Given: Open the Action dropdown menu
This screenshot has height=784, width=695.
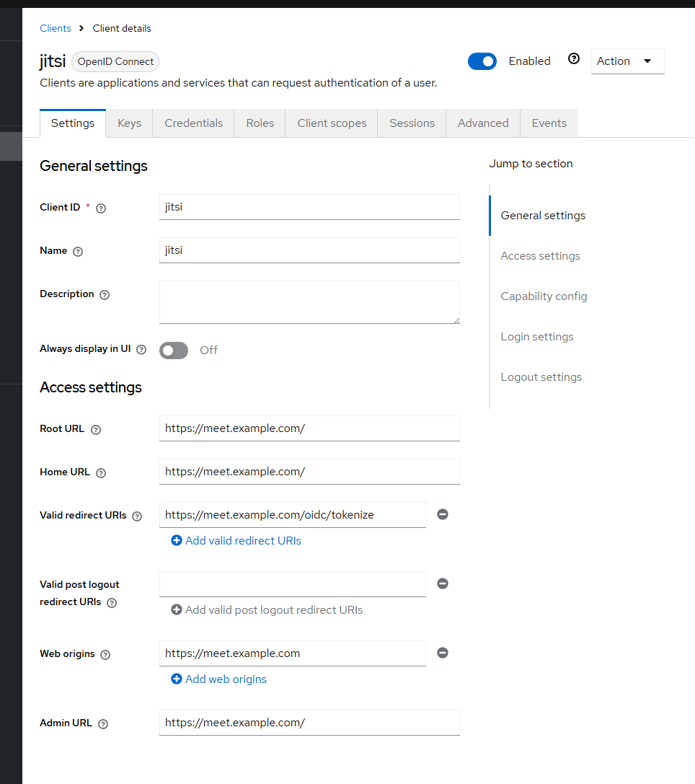Looking at the screenshot, I should (627, 61).
